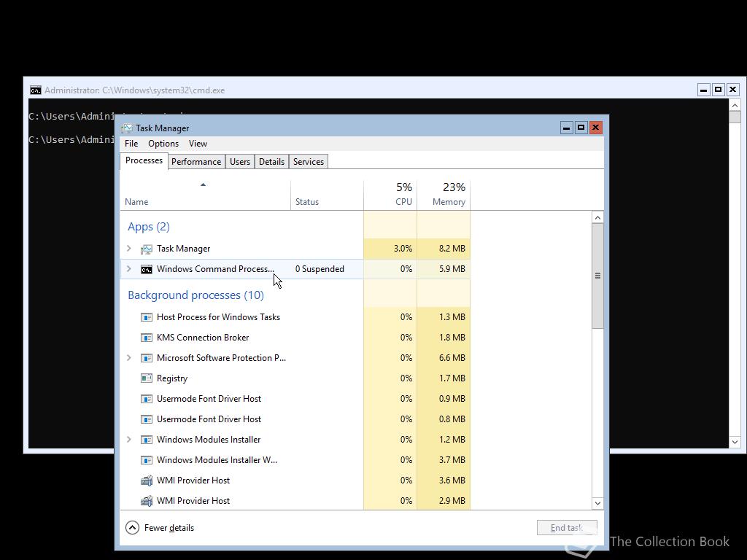
Task: Sort by the Status column header
Action: point(328,195)
